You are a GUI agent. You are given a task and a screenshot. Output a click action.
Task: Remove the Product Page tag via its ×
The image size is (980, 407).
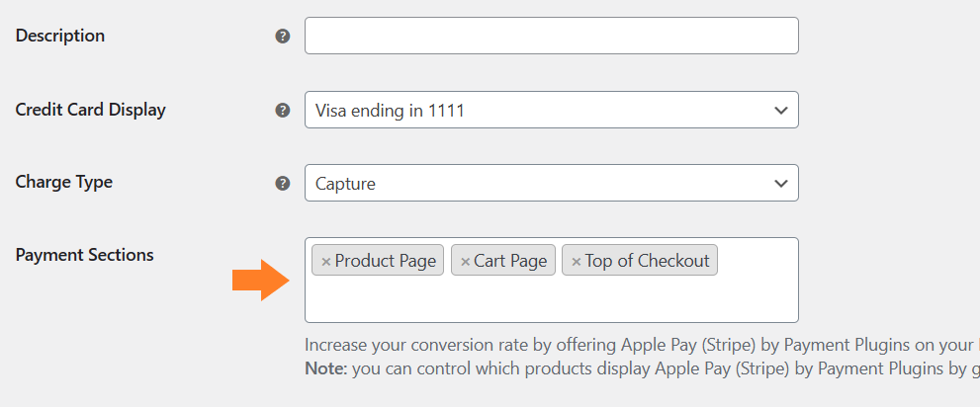pos(325,262)
